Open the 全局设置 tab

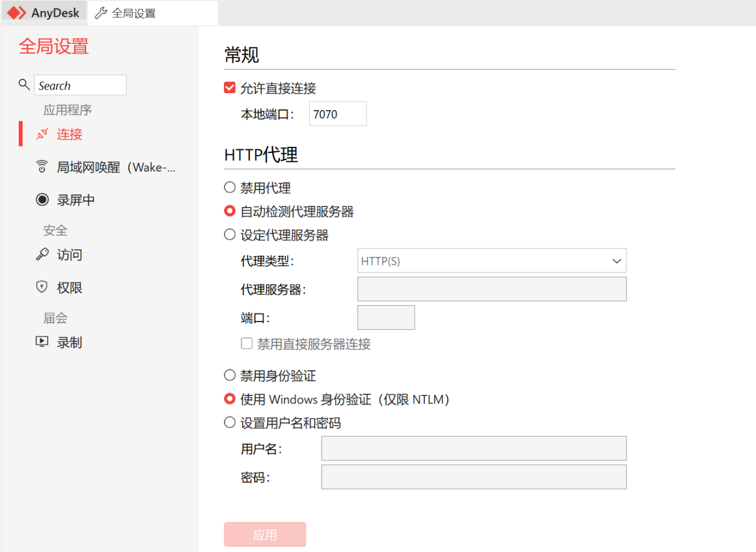134,13
